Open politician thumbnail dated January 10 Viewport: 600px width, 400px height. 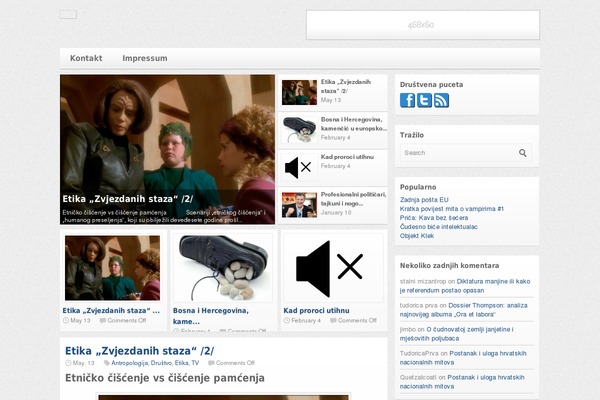(299, 205)
